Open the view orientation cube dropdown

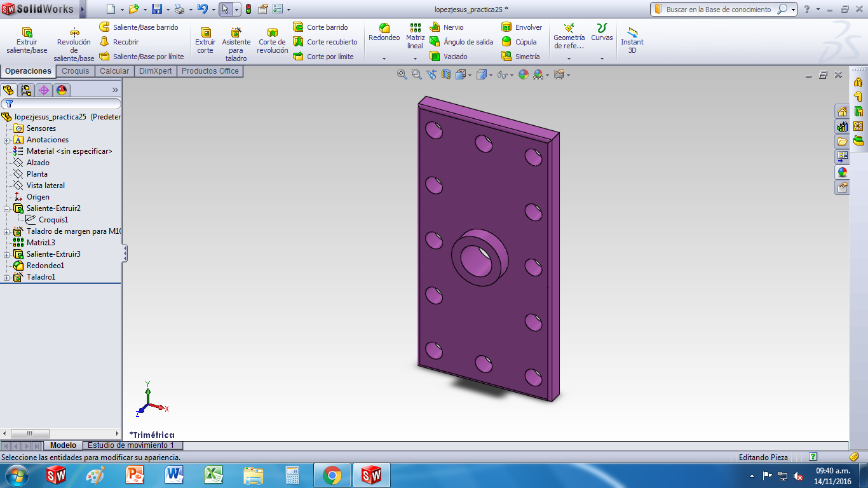point(470,74)
